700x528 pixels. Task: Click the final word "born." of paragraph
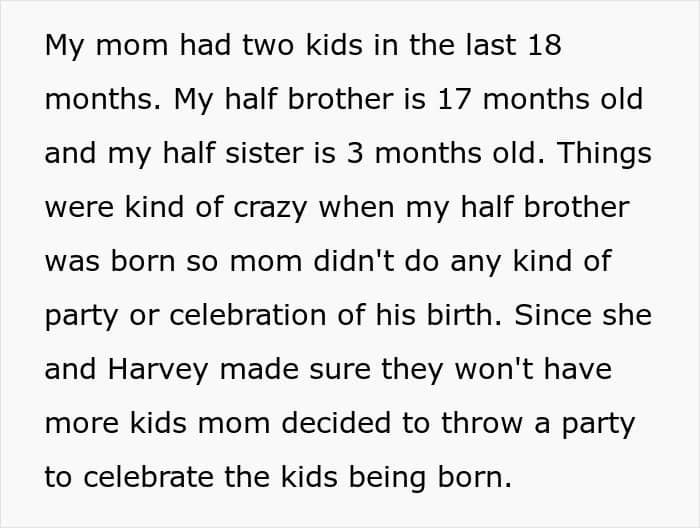tap(475, 477)
